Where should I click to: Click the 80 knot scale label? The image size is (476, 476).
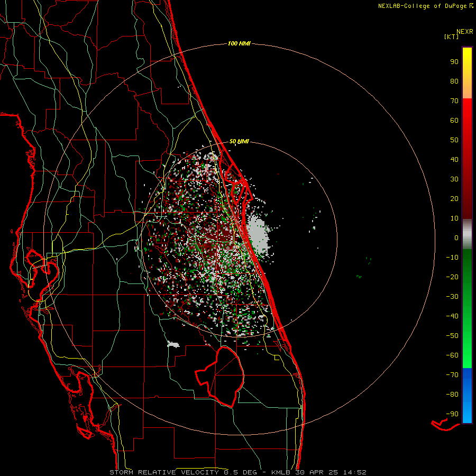pos(454,81)
